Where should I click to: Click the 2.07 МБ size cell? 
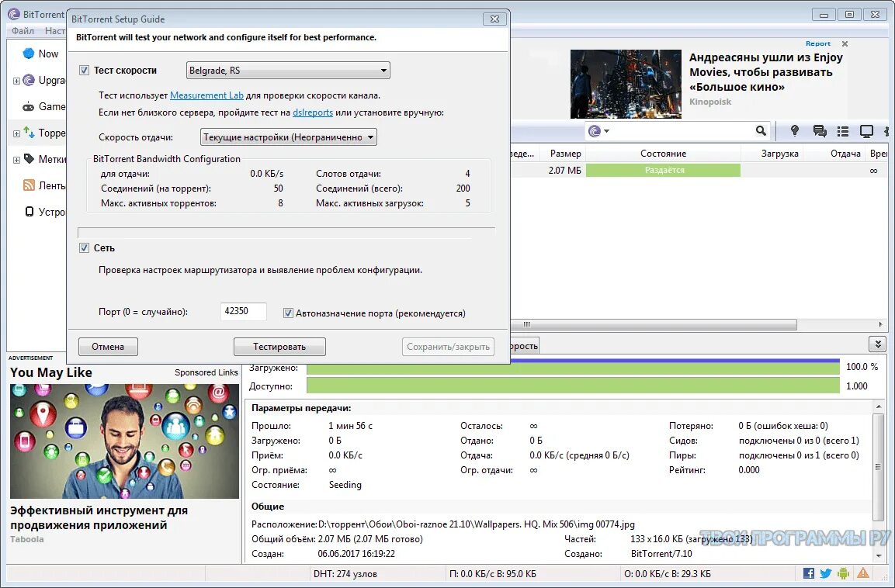[564, 170]
